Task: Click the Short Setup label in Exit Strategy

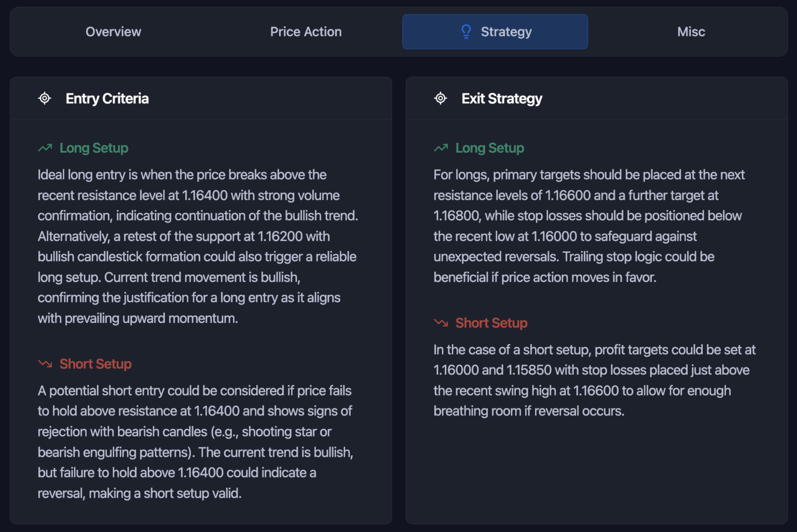Action: click(491, 322)
